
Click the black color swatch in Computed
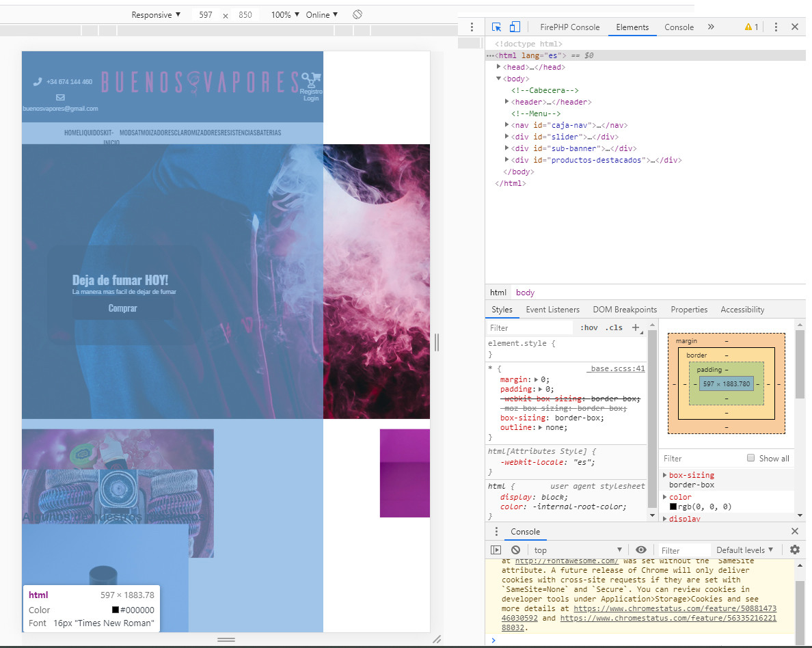[x=673, y=507]
